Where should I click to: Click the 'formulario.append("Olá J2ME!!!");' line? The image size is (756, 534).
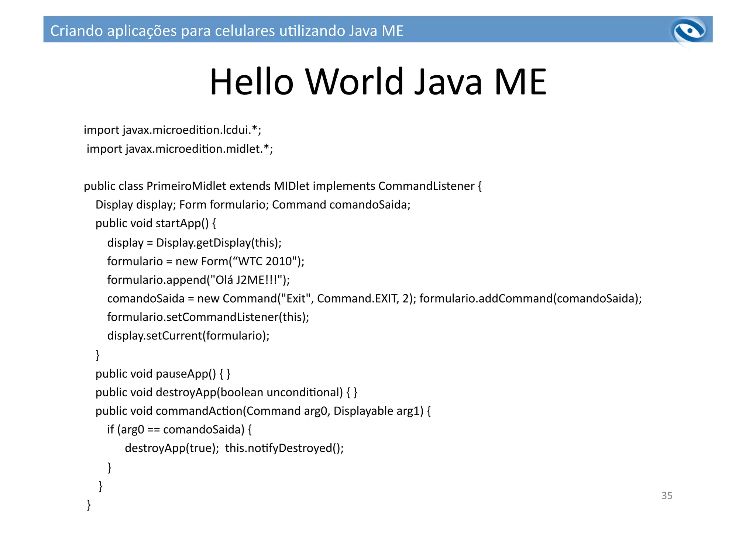click(199, 280)
